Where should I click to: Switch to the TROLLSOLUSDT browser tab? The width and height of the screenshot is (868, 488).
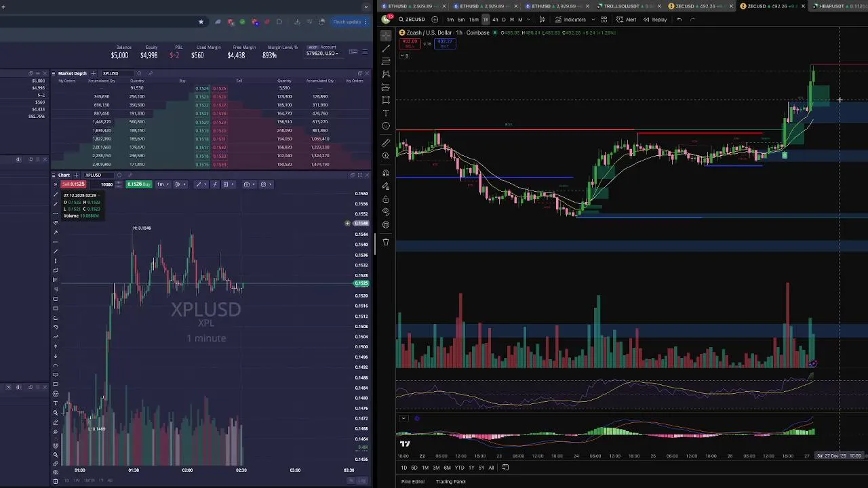[x=629, y=6]
